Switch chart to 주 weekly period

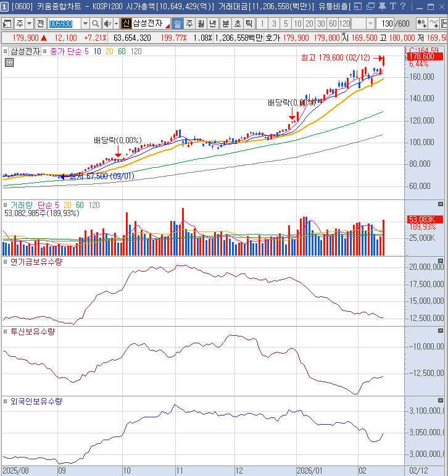(189, 23)
